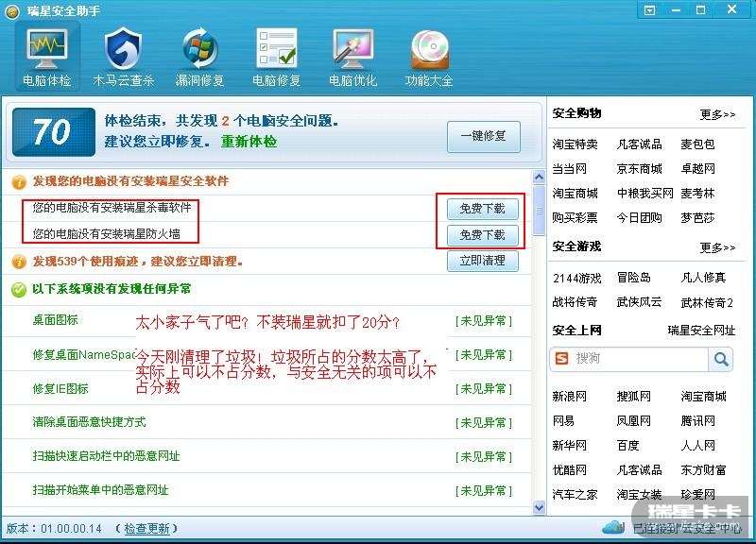Open the 凡客诚品 link under 安全购物
756x544 pixels.
(640, 144)
